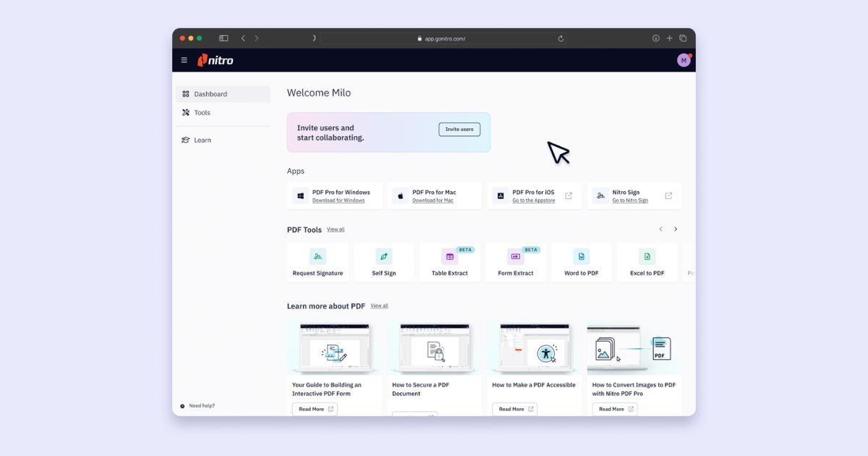This screenshot has width=868, height=456.
Task: Choose the Word to PDF converter
Action: pos(582,262)
